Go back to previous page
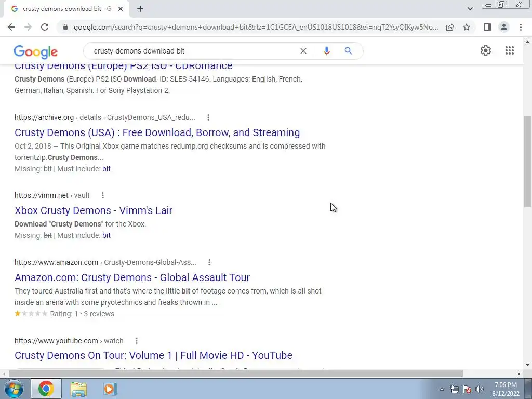The height and width of the screenshot is (399, 532). (11, 27)
